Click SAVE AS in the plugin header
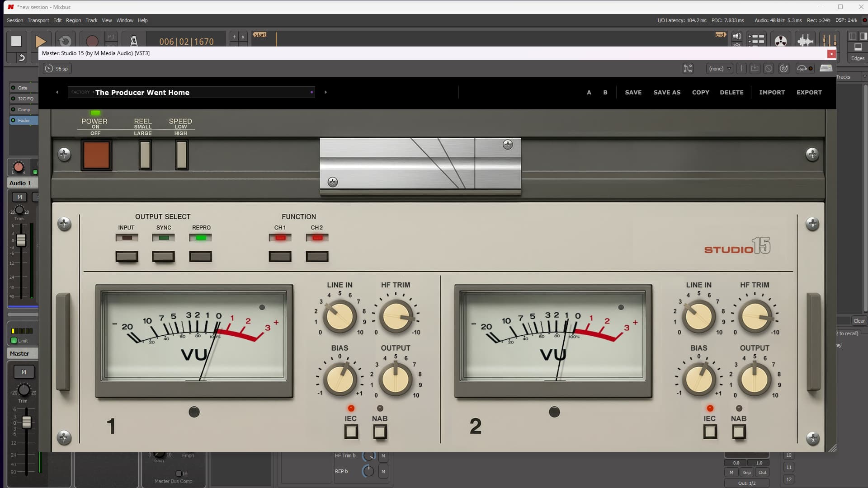Screen dimensions: 868x488 pyautogui.click(x=667, y=92)
